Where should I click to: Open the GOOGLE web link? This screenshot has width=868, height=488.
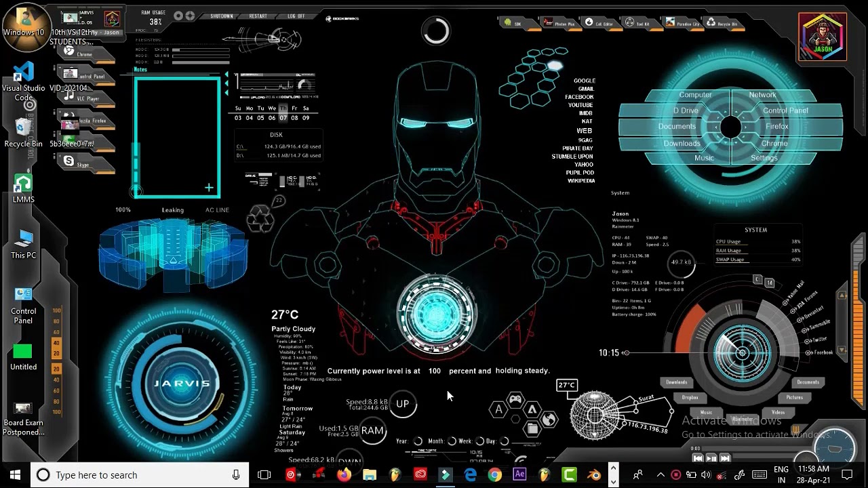(x=585, y=81)
